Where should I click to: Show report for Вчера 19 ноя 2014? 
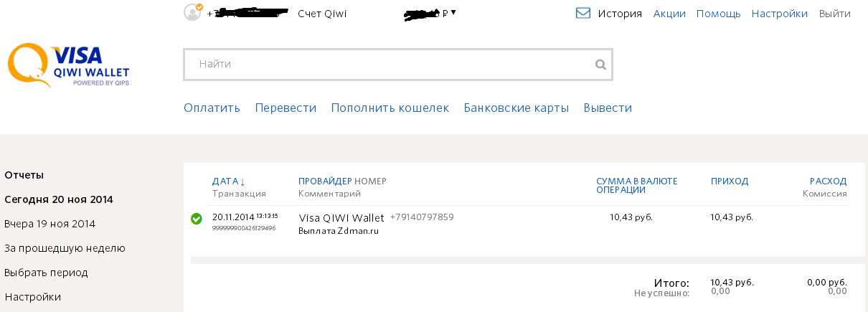click(49, 224)
